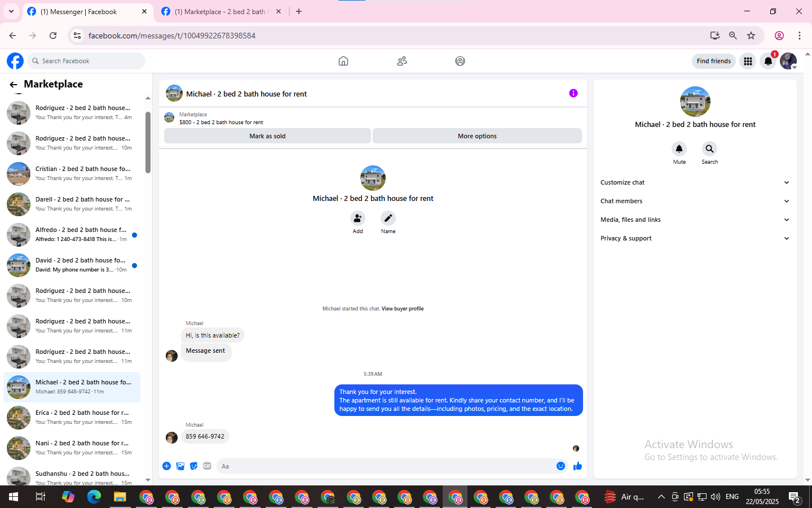Screen dimensions: 812x508
Task: Open more actions plus icon in composer
Action: tap(166, 466)
